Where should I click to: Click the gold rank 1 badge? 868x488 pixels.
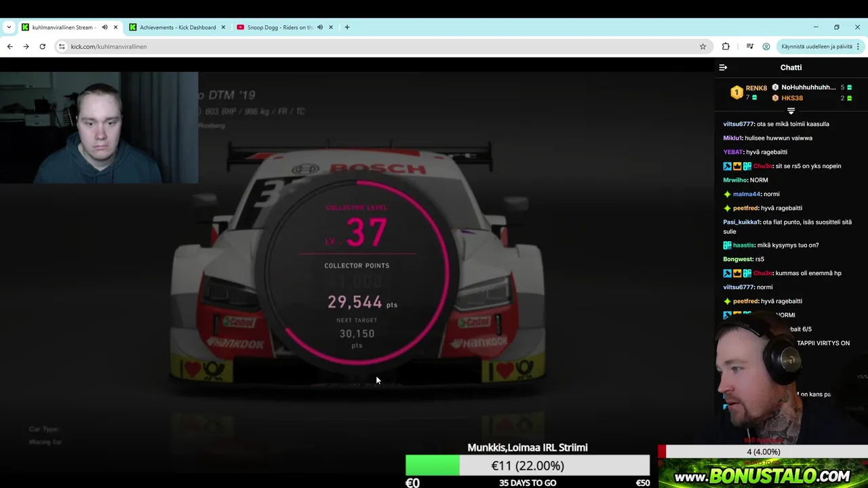736,92
